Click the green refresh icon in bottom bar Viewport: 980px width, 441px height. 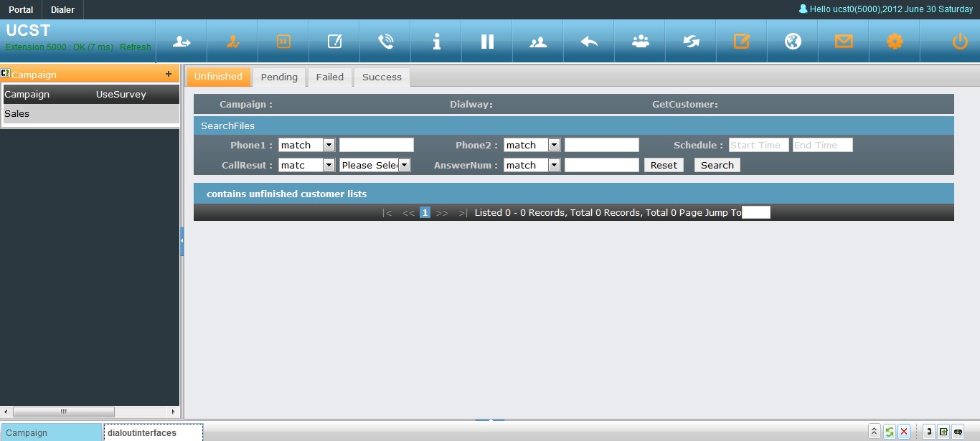889,432
